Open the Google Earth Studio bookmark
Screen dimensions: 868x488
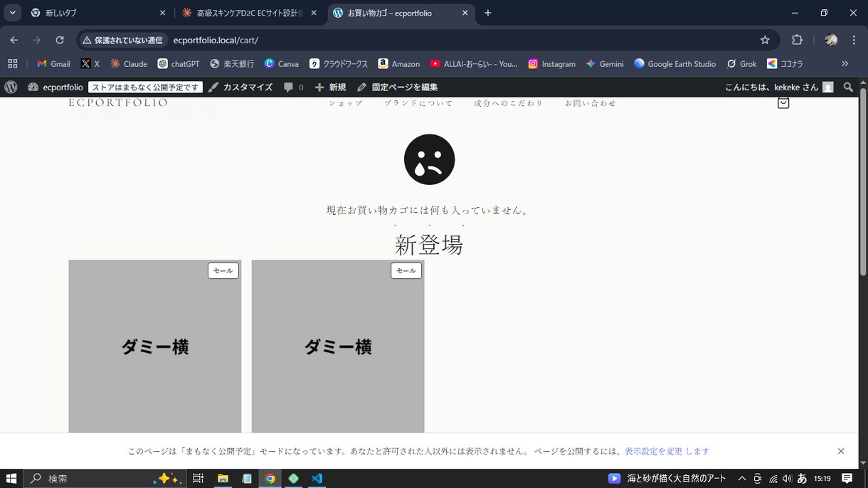tap(674, 63)
